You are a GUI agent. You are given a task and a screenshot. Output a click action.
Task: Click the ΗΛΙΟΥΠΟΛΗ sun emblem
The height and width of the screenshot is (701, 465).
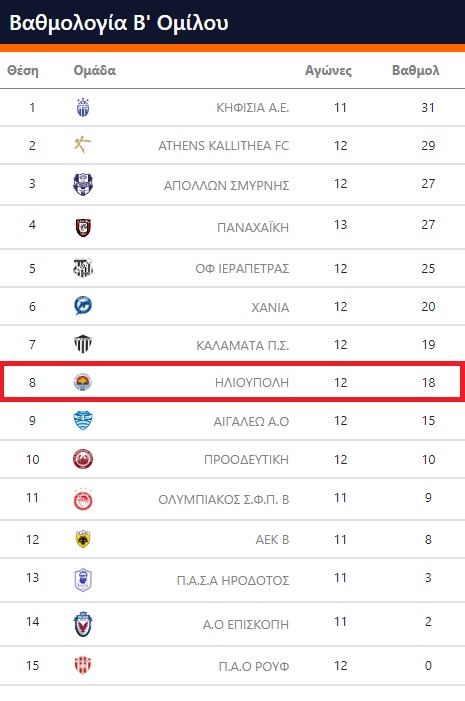pyautogui.click(x=83, y=382)
